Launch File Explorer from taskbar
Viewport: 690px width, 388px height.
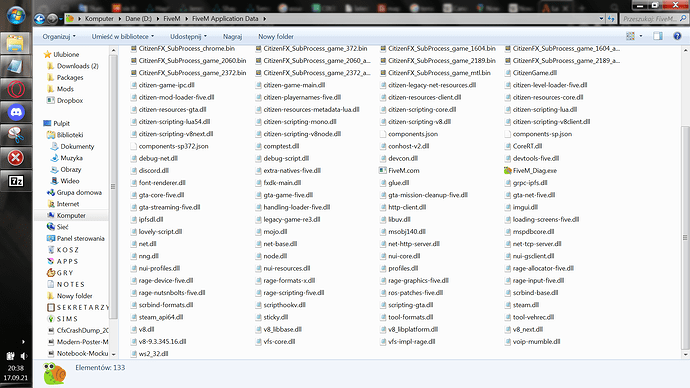coord(15,43)
